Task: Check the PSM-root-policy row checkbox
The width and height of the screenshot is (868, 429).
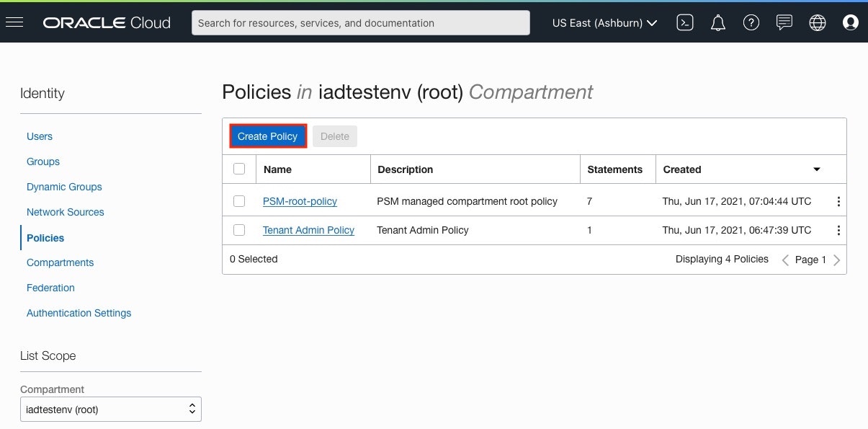Action: [x=240, y=201]
